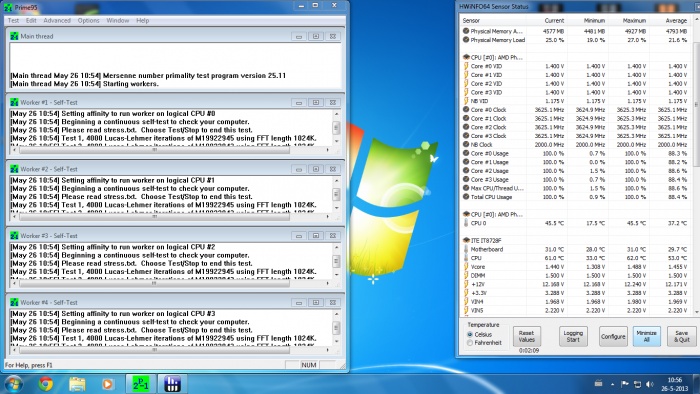Click the Sensor column header
The height and width of the screenshot is (394, 700).
click(x=471, y=21)
